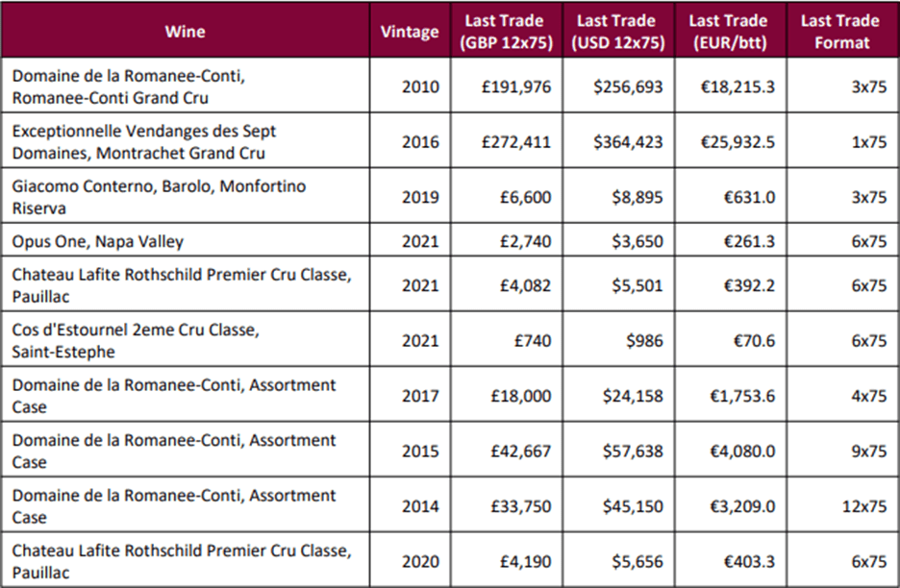Screen dimensions: 900x588
Task: Click the Wine column header
Action: click(185, 31)
